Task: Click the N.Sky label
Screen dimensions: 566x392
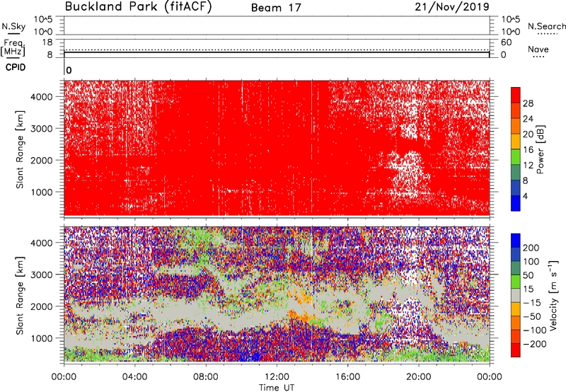Action: point(13,27)
